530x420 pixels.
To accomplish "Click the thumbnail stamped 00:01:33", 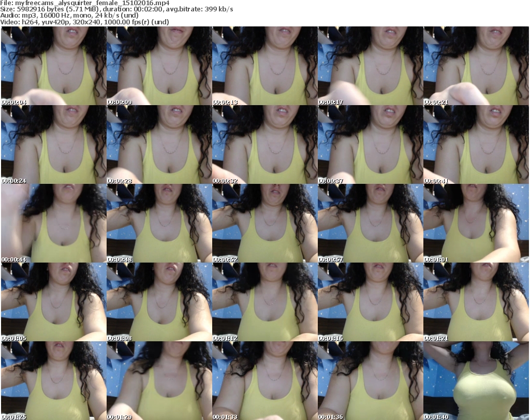I will point(264,381).
